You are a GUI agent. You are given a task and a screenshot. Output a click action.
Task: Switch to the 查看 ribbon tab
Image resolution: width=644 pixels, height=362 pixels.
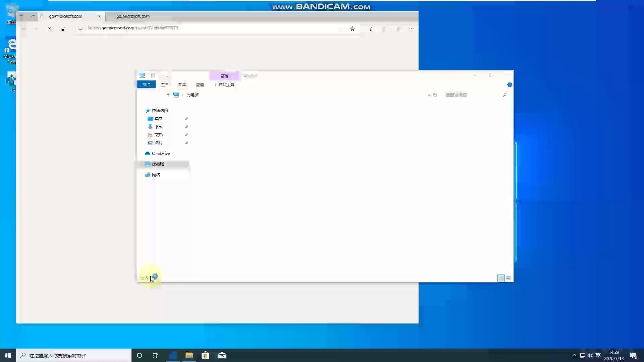(200, 84)
